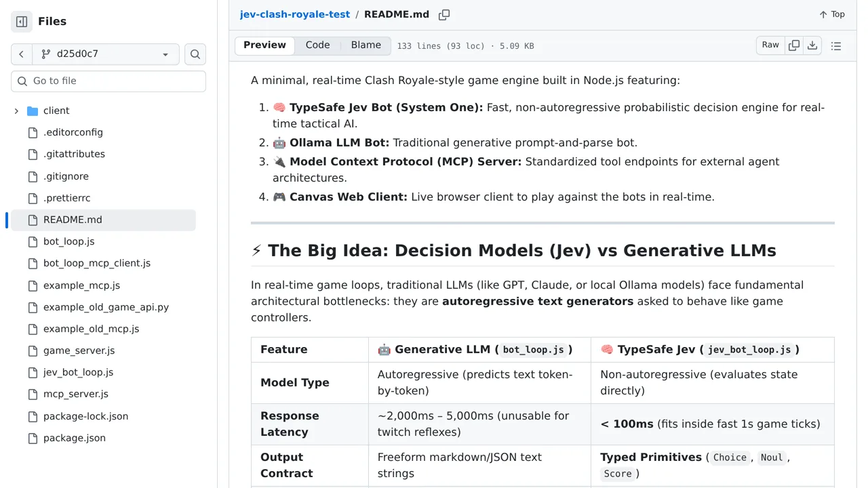Image resolution: width=868 pixels, height=488 pixels.
Task: Open the .gitattributes file
Action: click(x=74, y=155)
